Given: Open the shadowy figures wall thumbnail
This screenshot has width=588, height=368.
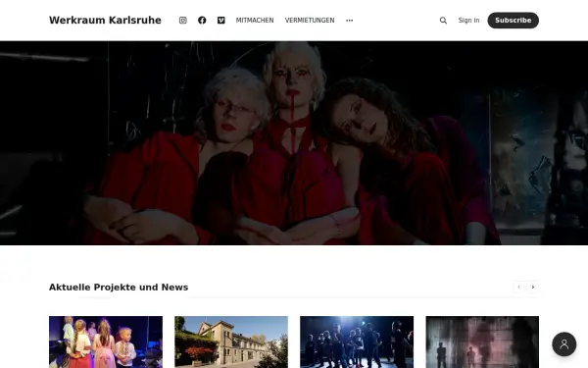Looking at the screenshot, I should 482,342.
